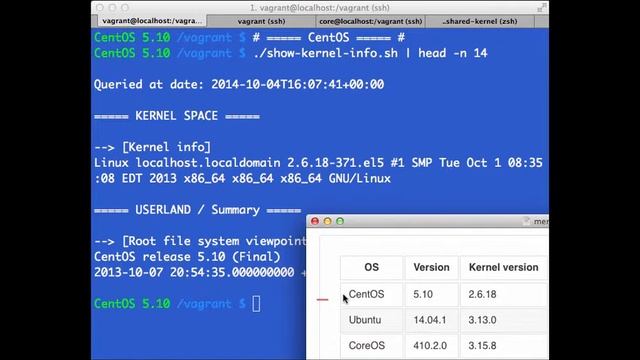The image size is (640, 360).
Task: Click the Linux localhost.localdomain output line
Action: (318, 163)
